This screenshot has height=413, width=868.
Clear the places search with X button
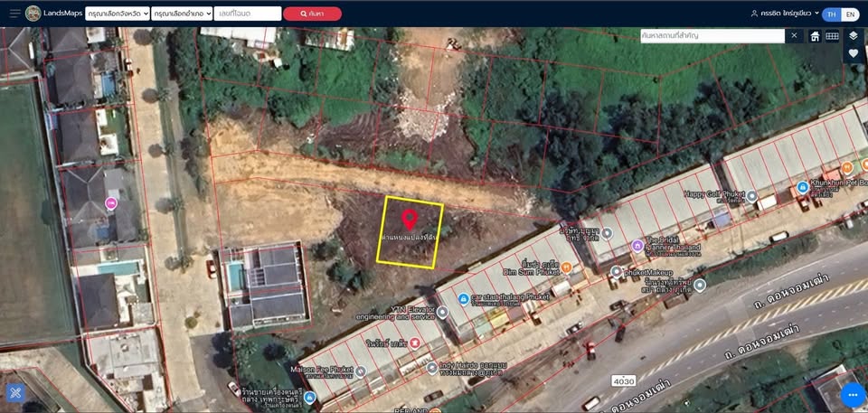tap(794, 36)
